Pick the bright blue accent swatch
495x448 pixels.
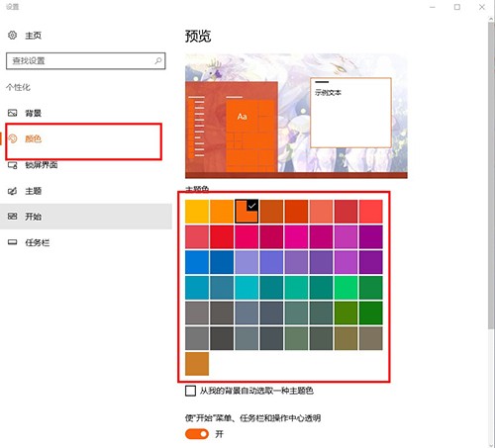[197, 262]
